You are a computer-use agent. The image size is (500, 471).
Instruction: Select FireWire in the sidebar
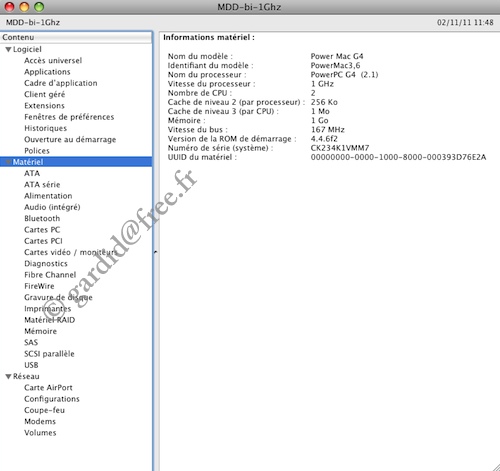tap(39, 286)
